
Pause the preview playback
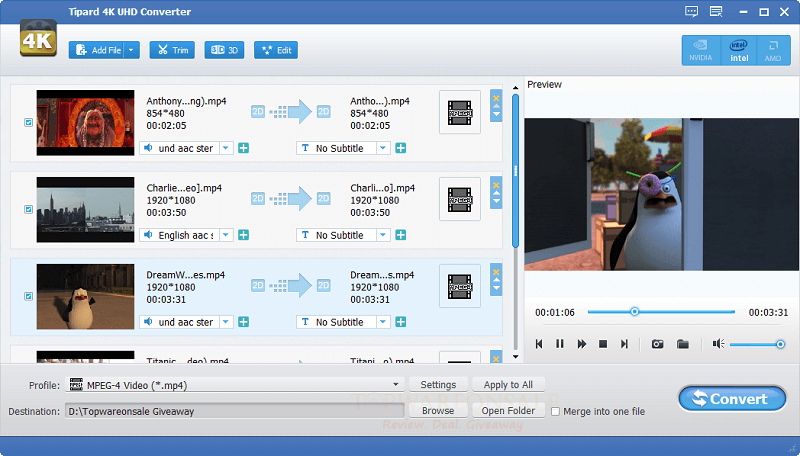tap(560, 344)
